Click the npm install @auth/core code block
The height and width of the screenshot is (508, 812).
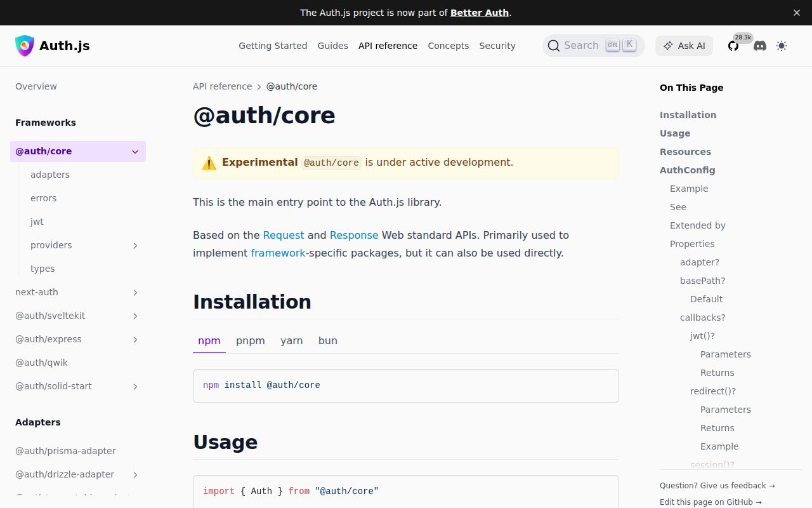[x=406, y=385]
